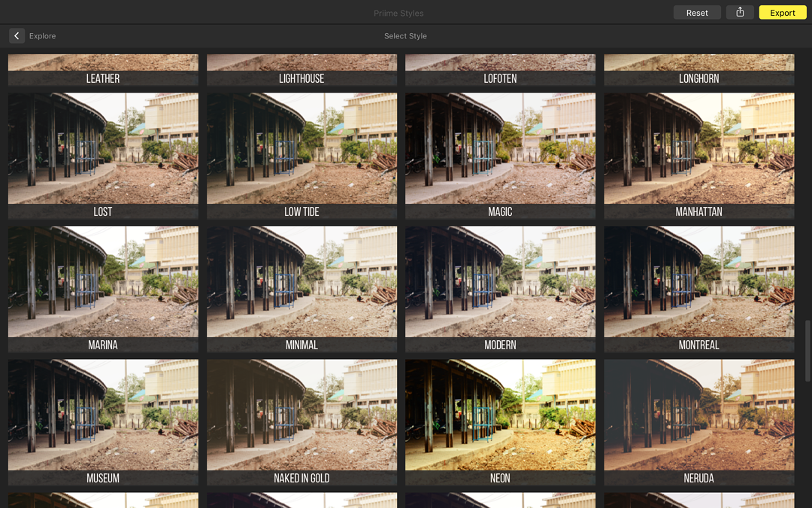Apply the Naked in Gold style
812x508 pixels.
point(302,422)
